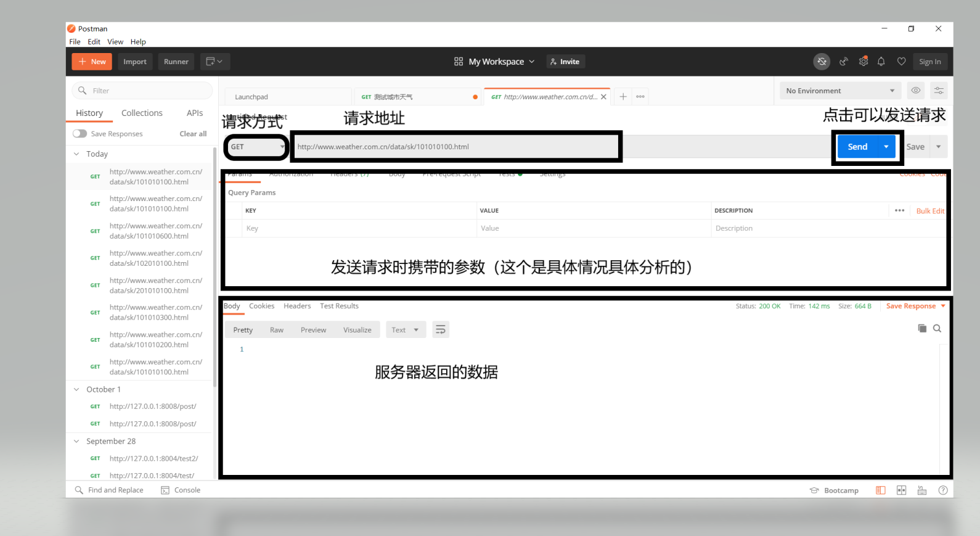Switch to the APIs sidebar tab

tap(195, 113)
